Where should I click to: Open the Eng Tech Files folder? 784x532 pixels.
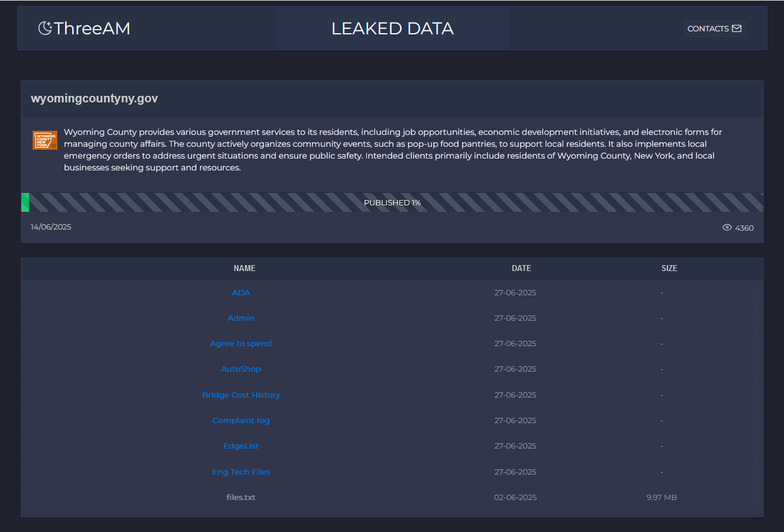click(241, 472)
